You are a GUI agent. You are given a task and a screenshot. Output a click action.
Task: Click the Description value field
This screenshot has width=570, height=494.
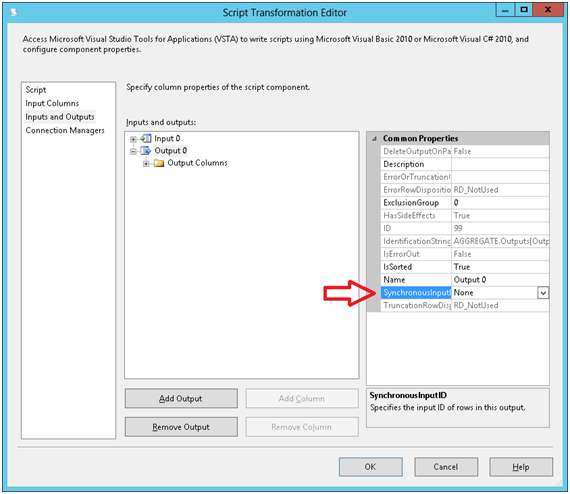pyautogui.click(x=500, y=164)
